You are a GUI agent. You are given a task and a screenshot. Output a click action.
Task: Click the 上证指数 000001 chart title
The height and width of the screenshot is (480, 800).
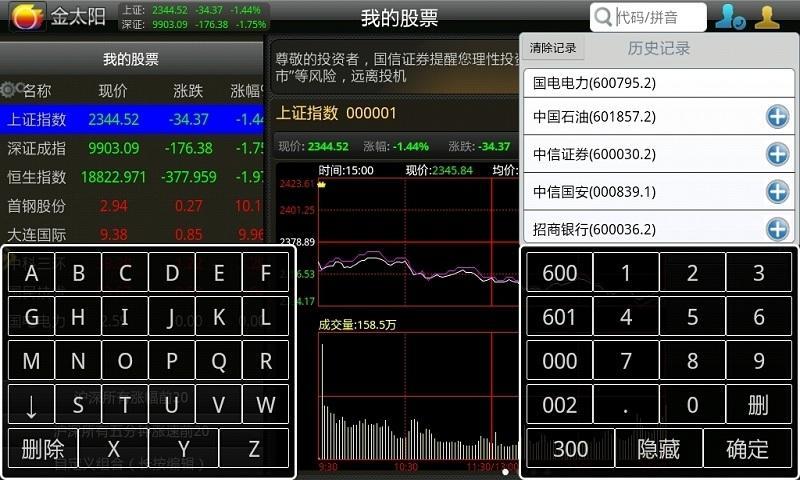tap(336, 113)
